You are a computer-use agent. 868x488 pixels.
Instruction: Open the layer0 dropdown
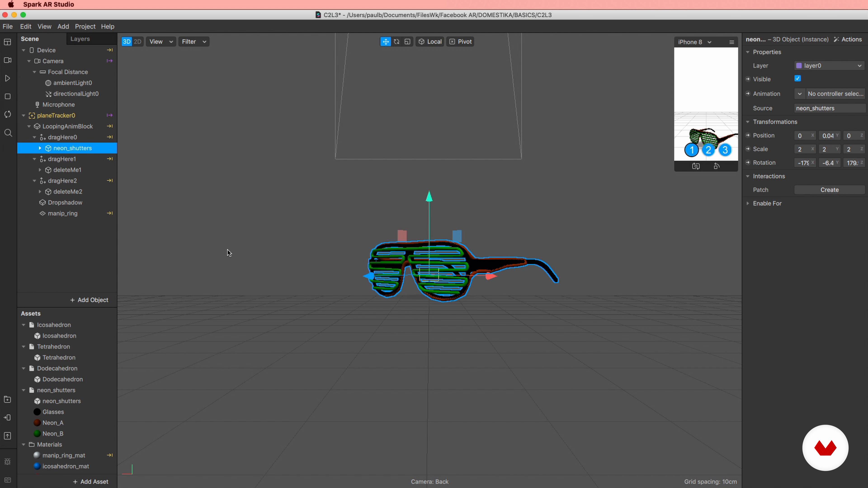click(829, 66)
